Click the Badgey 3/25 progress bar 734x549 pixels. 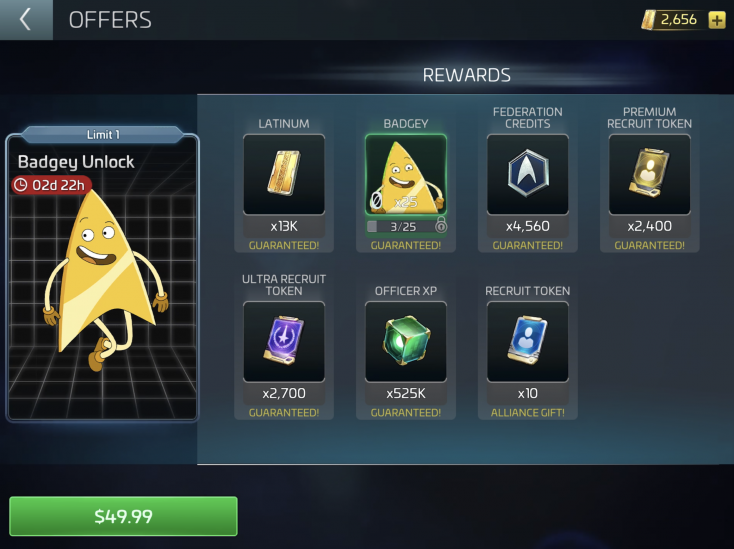tap(402, 227)
